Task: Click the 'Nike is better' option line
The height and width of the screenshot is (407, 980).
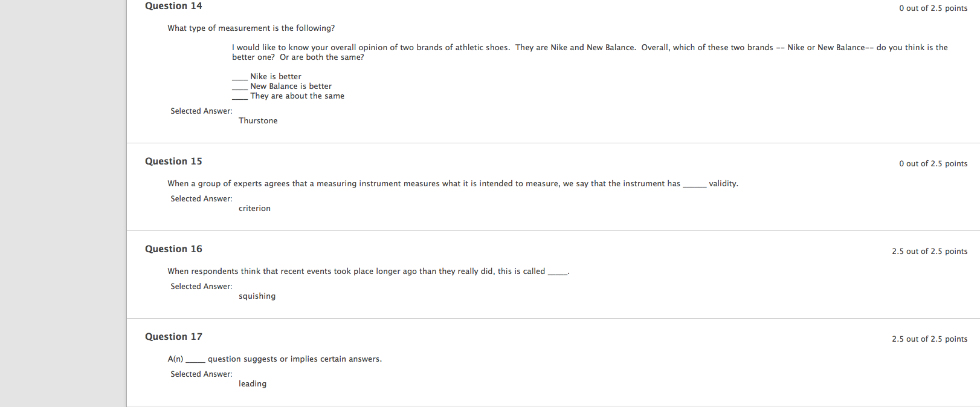Action: pos(266,77)
